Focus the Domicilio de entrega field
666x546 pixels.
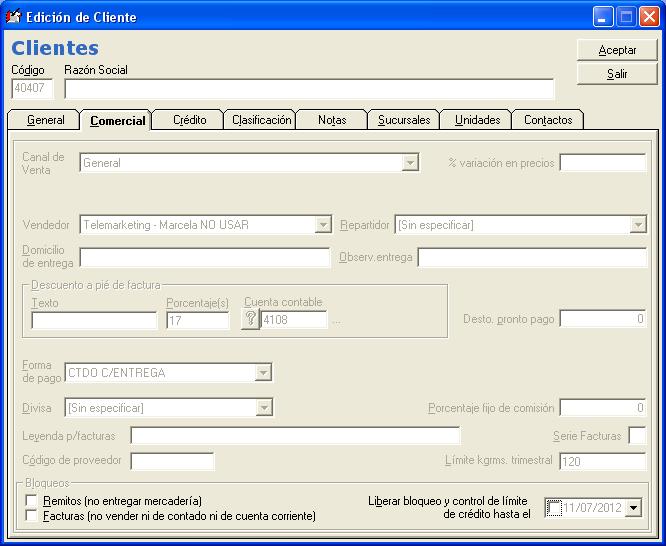tap(204, 258)
